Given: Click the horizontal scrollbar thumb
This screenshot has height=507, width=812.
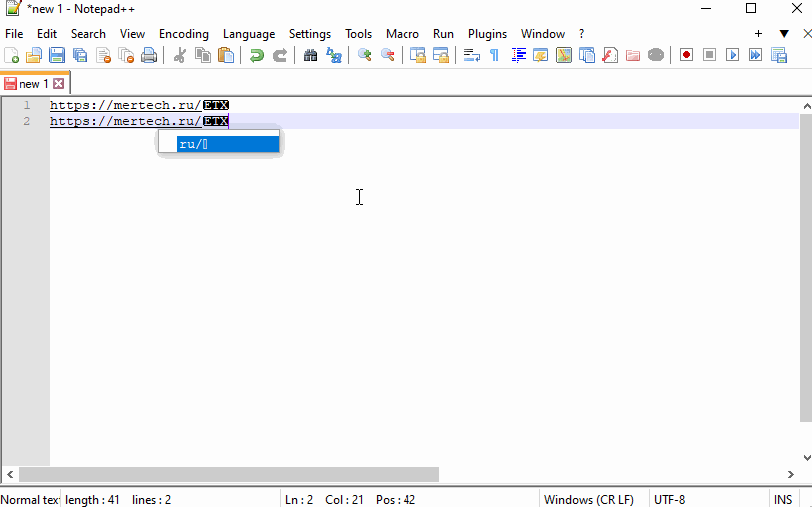Looking at the screenshot, I should point(230,475).
